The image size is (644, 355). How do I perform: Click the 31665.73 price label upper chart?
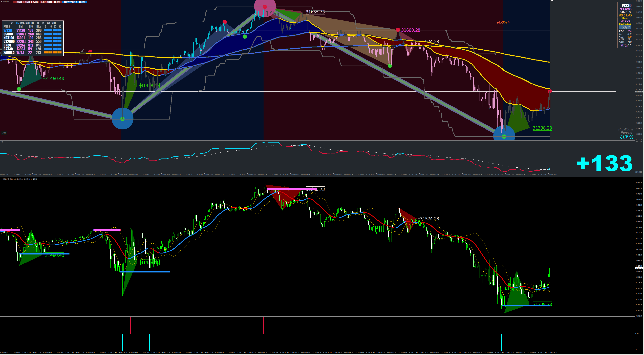(x=315, y=12)
